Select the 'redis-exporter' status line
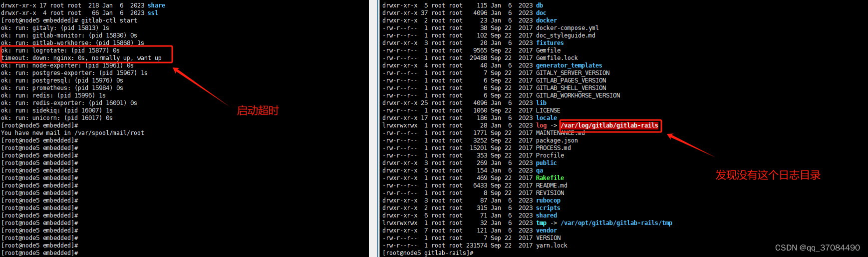The width and height of the screenshot is (868, 257). (69, 103)
